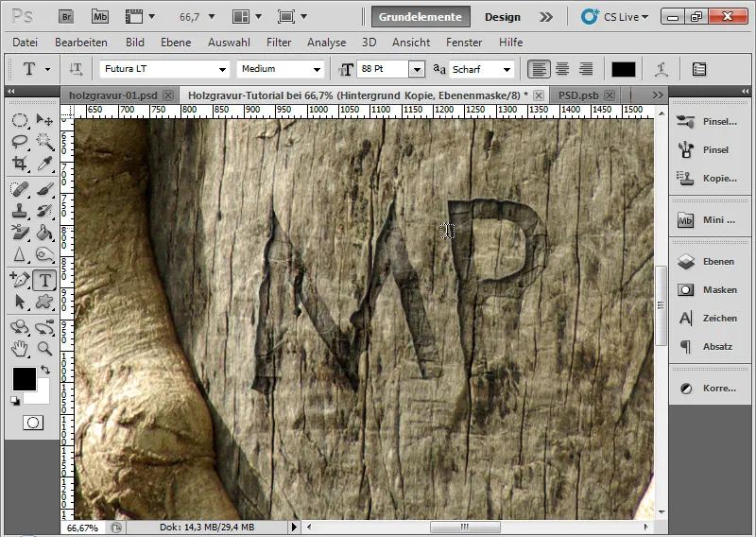Screen dimensions: 756x537
Task: Switch to the Design workspace
Action: 503,17
